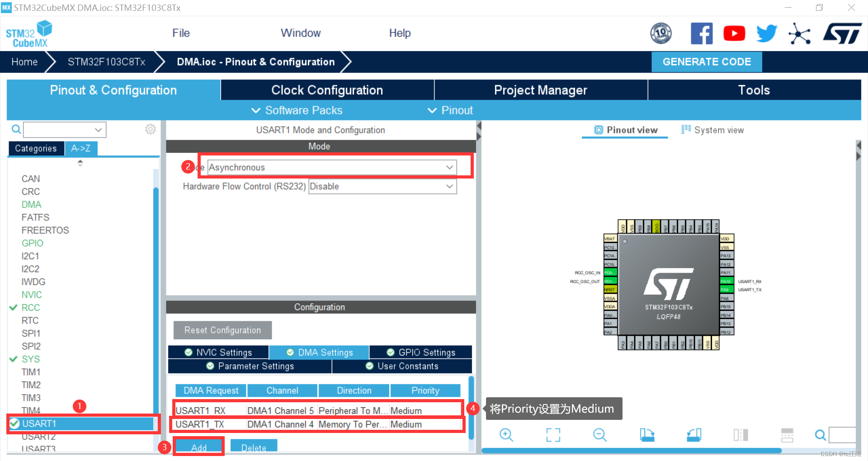Expand the Pinout menu
The height and width of the screenshot is (461, 868).
pyautogui.click(x=450, y=110)
